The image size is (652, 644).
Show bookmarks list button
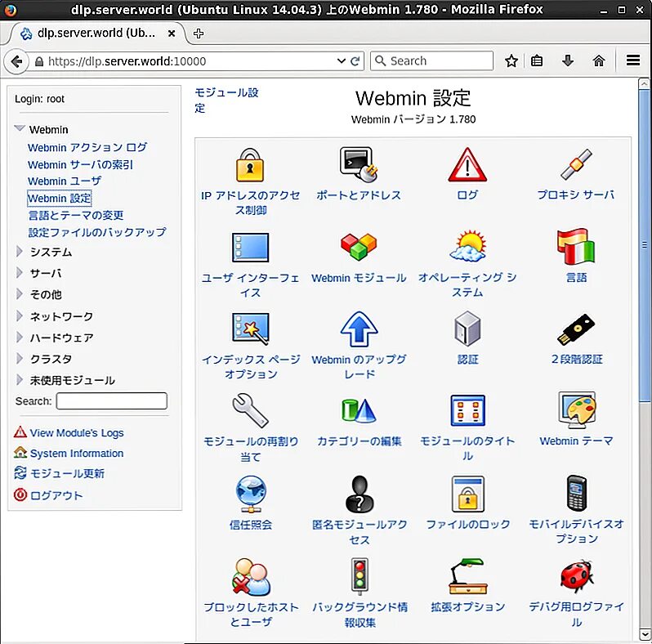coord(537,61)
